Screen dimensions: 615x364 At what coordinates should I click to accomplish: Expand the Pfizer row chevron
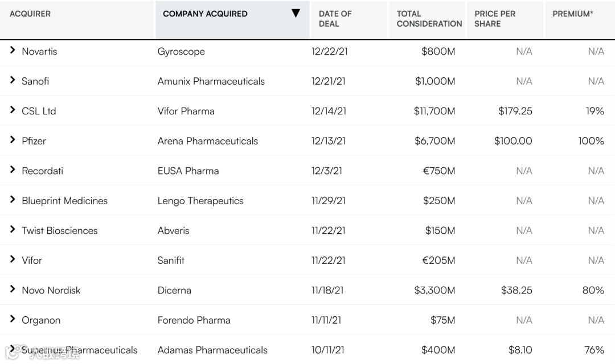[13, 140]
